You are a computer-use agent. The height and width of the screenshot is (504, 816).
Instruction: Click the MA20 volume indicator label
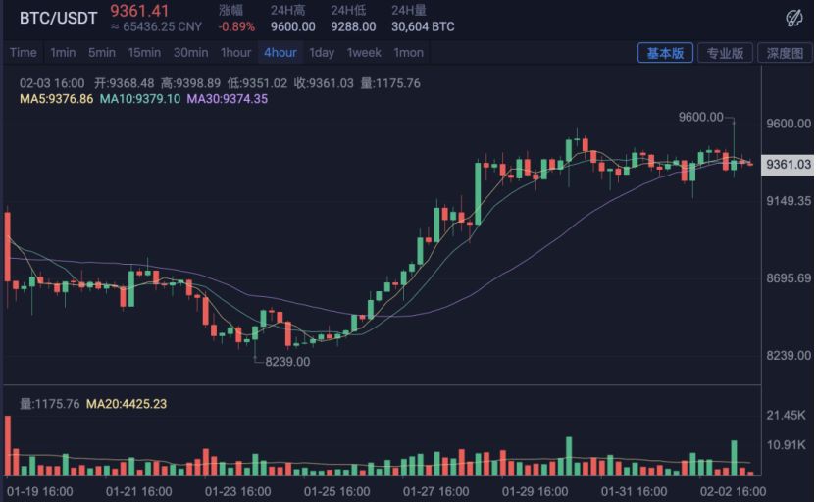[x=126, y=403]
